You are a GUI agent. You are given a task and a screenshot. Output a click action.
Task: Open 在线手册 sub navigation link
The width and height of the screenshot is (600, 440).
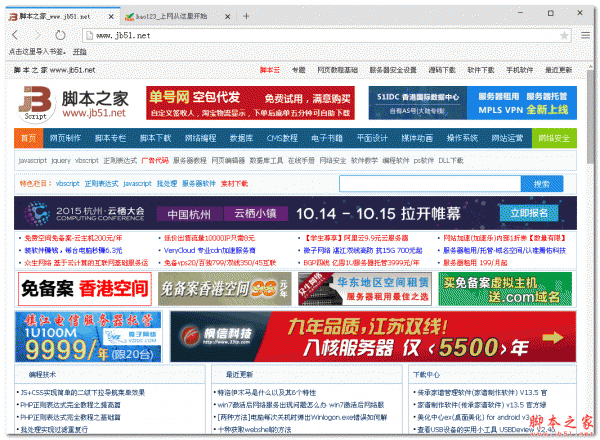tap(301, 160)
